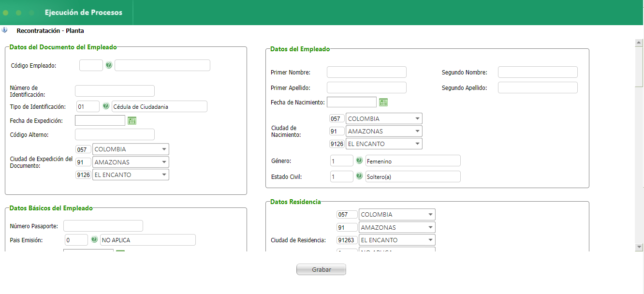
Task: Focus the Fecha de Expedición date field
Action: click(x=100, y=120)
